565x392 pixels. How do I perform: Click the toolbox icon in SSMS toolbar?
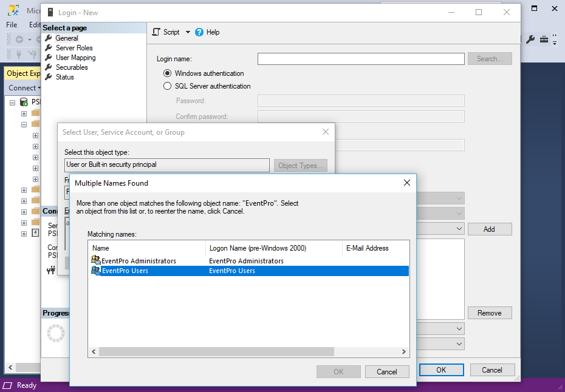pyautogui.click(x=544, y=39)
